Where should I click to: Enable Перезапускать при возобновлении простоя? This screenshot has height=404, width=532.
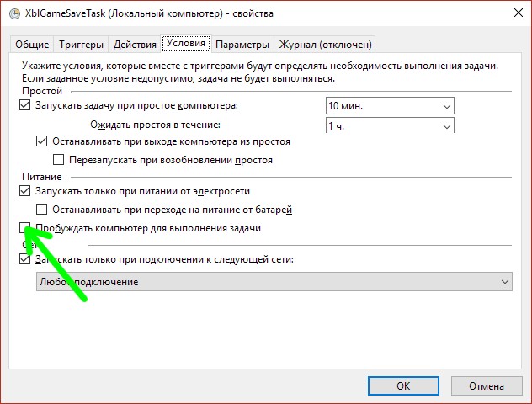(59, 160)
